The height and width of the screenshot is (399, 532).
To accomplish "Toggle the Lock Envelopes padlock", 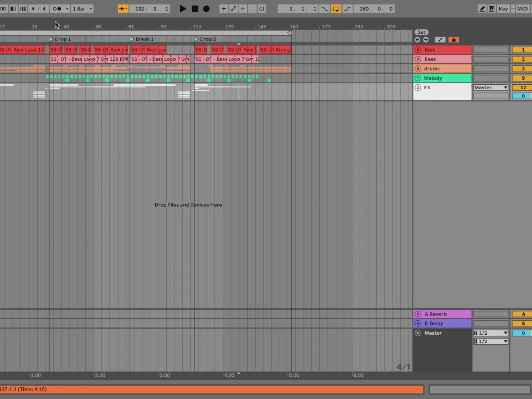I will 454,40.
